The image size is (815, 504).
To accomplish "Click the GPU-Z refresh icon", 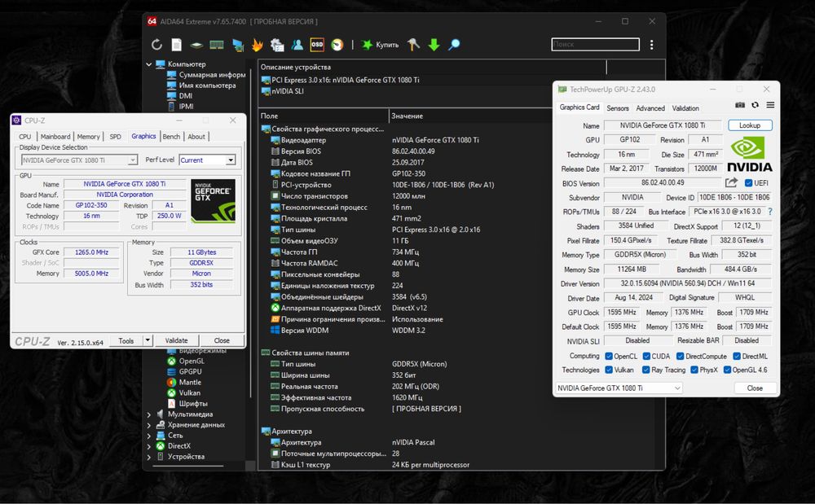I will pos(756,105).
